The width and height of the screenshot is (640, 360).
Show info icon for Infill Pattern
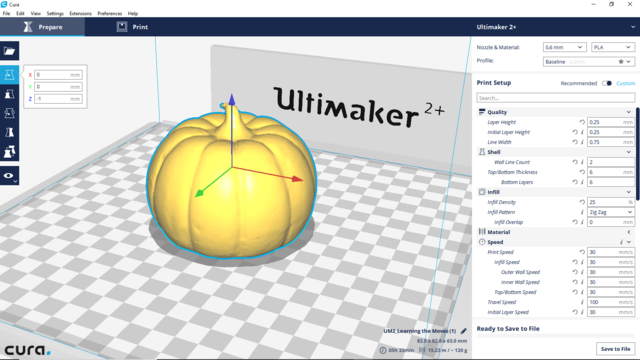tap(582, 212)
